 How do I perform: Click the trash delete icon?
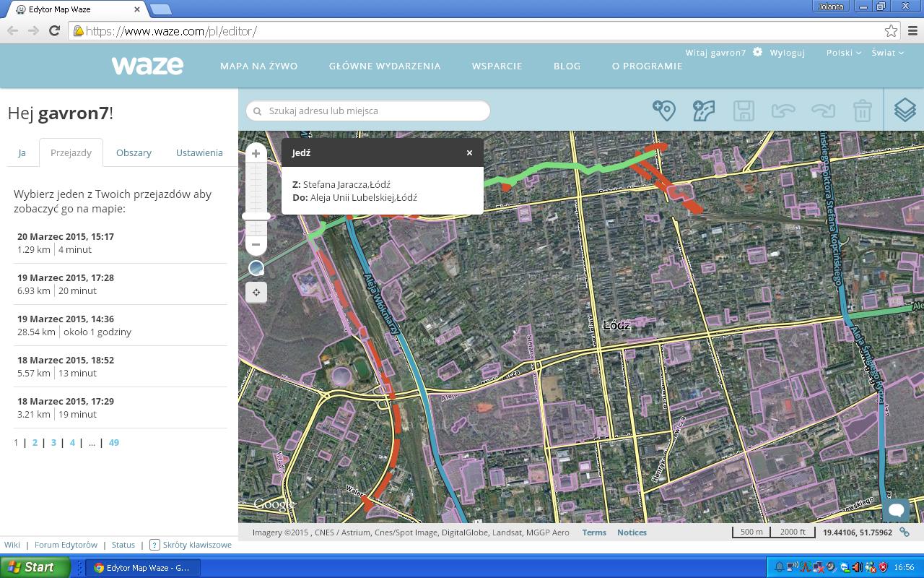[x=862, y=111]
